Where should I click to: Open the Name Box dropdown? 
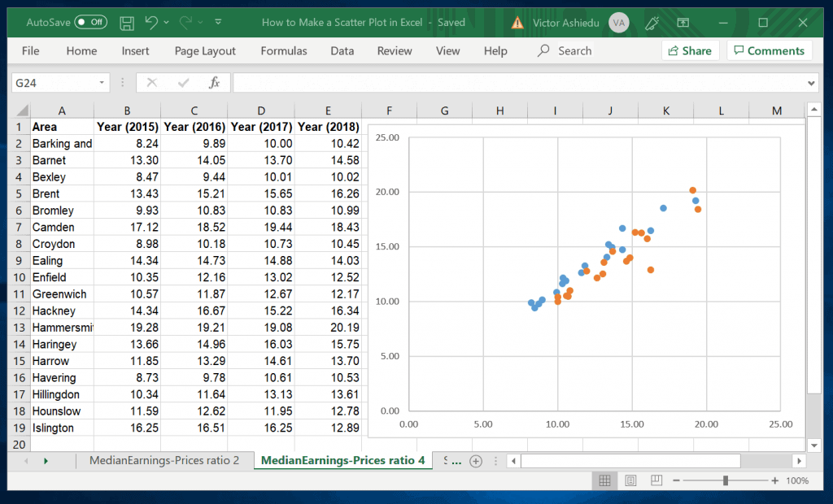[101, 81]
